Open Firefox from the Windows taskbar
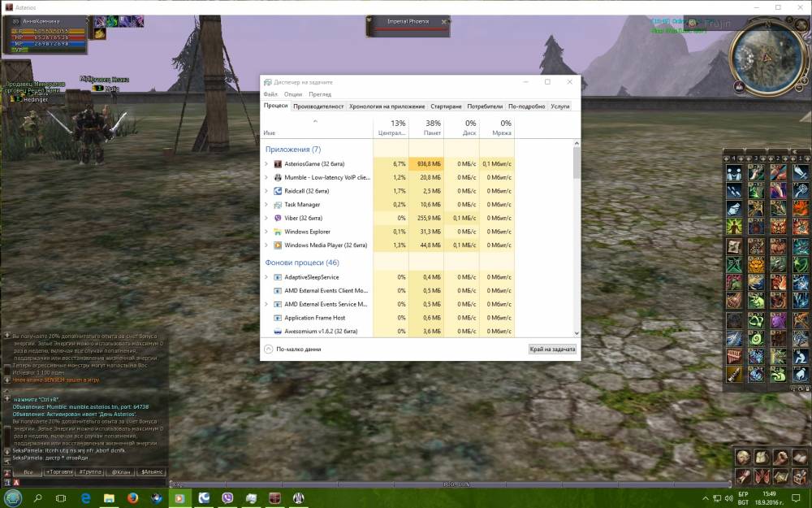 coord(132,498)
